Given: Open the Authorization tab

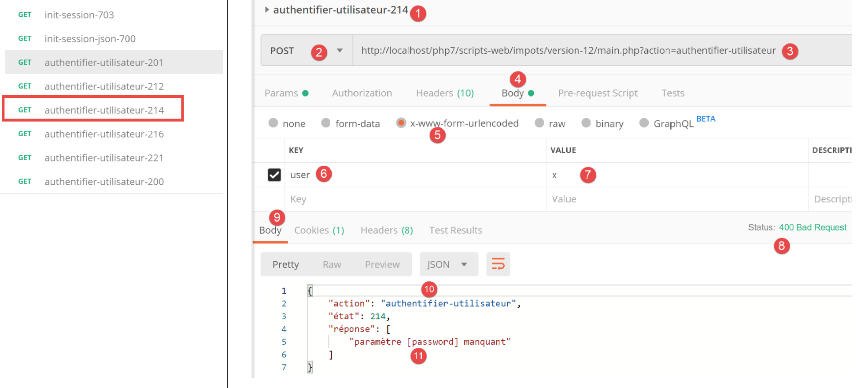Looking at the screenshot, I should pos(362,93).
